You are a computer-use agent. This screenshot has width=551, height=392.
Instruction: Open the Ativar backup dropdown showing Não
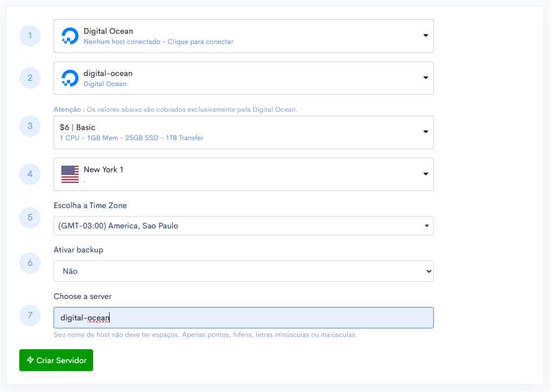(244, 271)
